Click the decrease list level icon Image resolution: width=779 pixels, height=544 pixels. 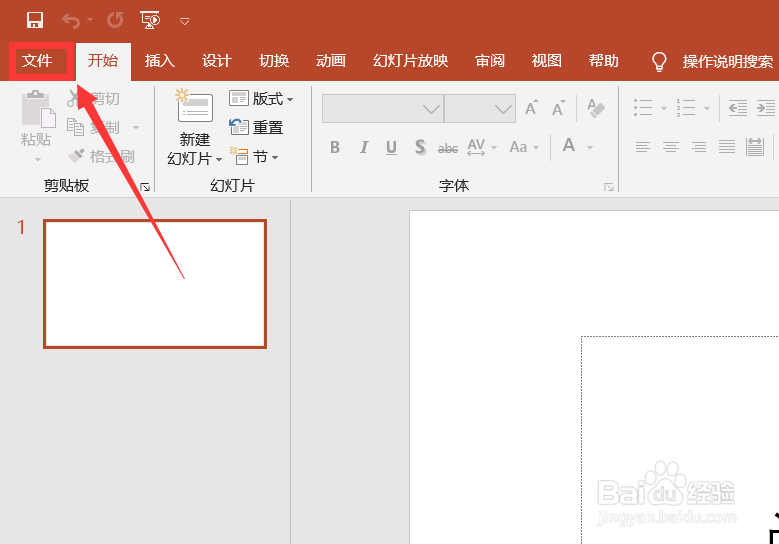738,107
